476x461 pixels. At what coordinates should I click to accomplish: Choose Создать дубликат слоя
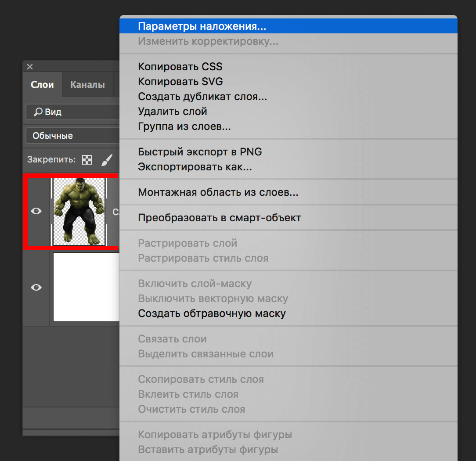click(202, 97)
